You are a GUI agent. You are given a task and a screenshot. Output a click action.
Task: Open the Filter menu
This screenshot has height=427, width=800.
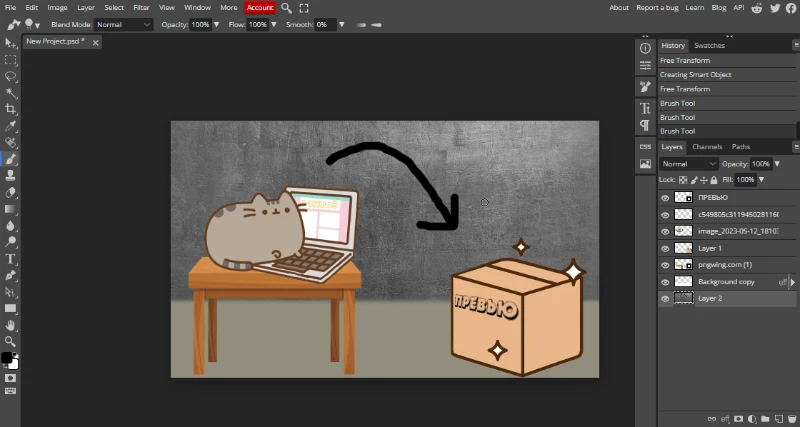pyautogui.click(x=141, y=8)
